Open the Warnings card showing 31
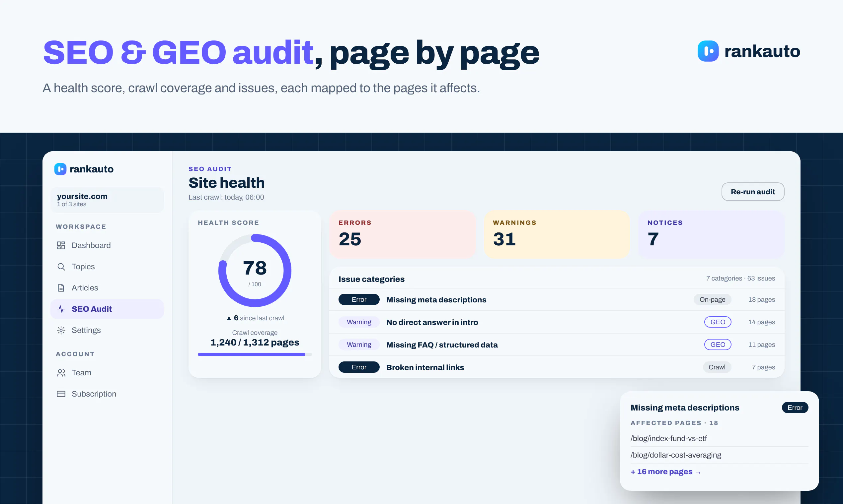 (557, 234)
